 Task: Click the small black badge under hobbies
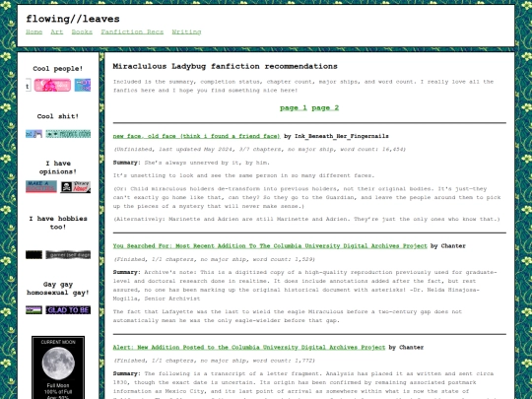33,254
